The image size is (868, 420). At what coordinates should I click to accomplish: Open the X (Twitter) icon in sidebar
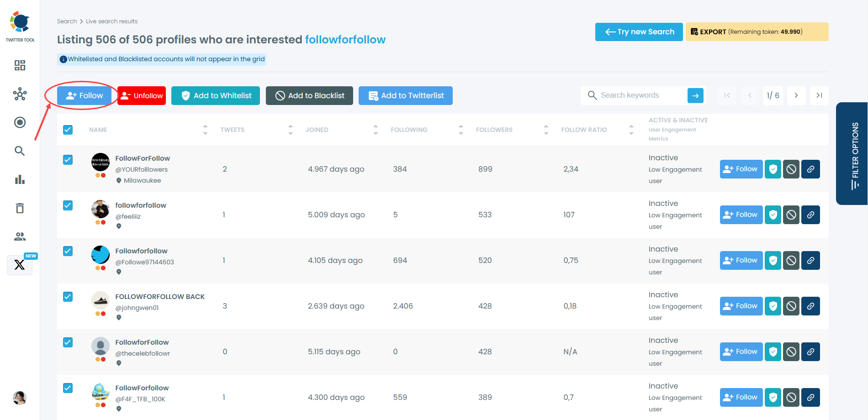point(20,265)
